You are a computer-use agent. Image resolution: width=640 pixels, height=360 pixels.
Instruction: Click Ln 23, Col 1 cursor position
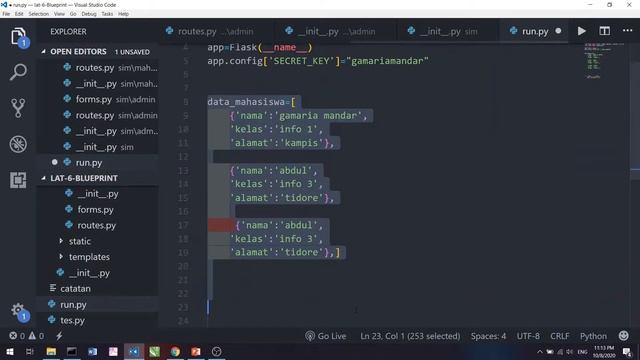click(410, 336)
